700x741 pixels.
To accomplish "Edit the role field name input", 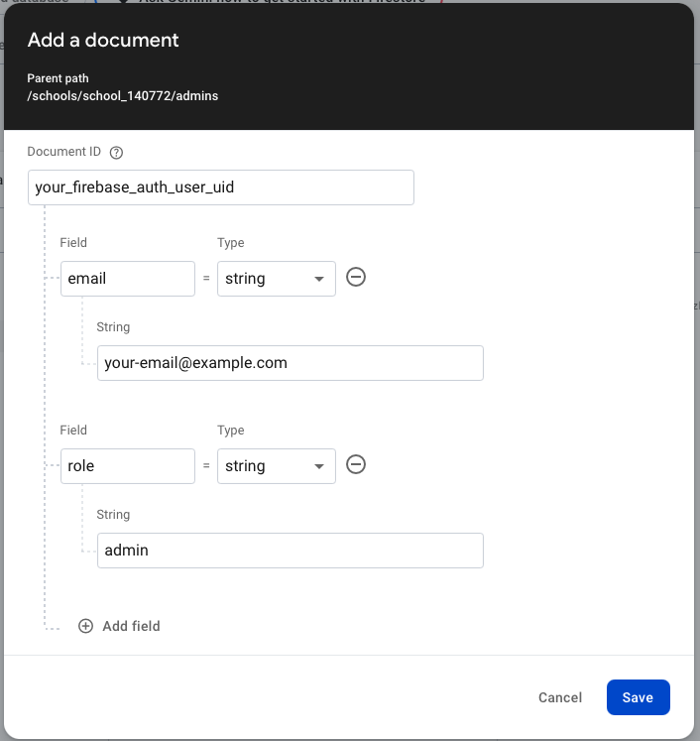I will [x=128, y=466].
